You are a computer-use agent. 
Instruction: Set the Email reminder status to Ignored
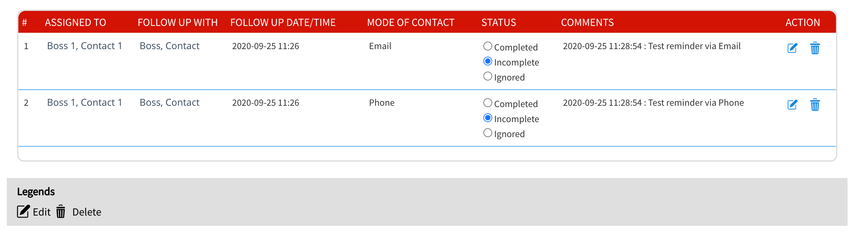click(x=488, y=76)
